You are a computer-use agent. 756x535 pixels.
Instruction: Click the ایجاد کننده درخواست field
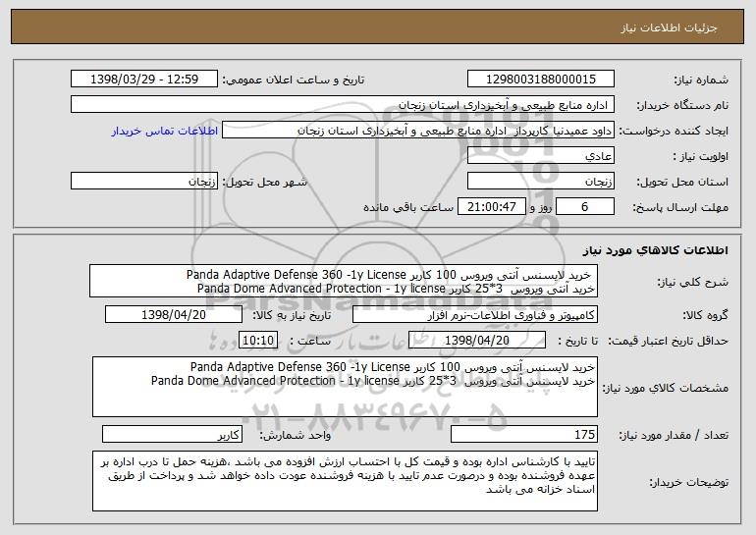(x=418, y=131)
